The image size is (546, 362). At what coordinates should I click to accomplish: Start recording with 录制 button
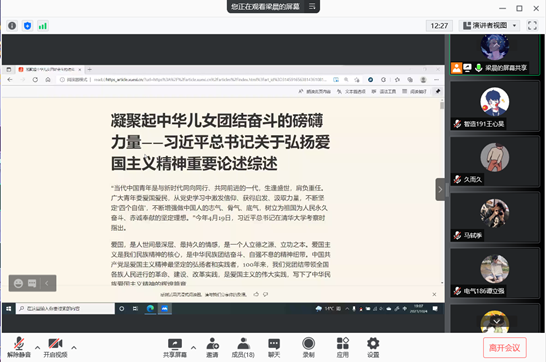308,347
